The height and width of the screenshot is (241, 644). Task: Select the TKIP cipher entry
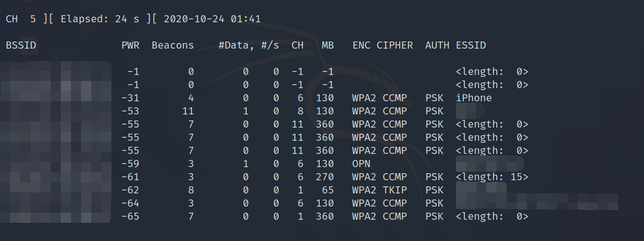coord(394,190)
